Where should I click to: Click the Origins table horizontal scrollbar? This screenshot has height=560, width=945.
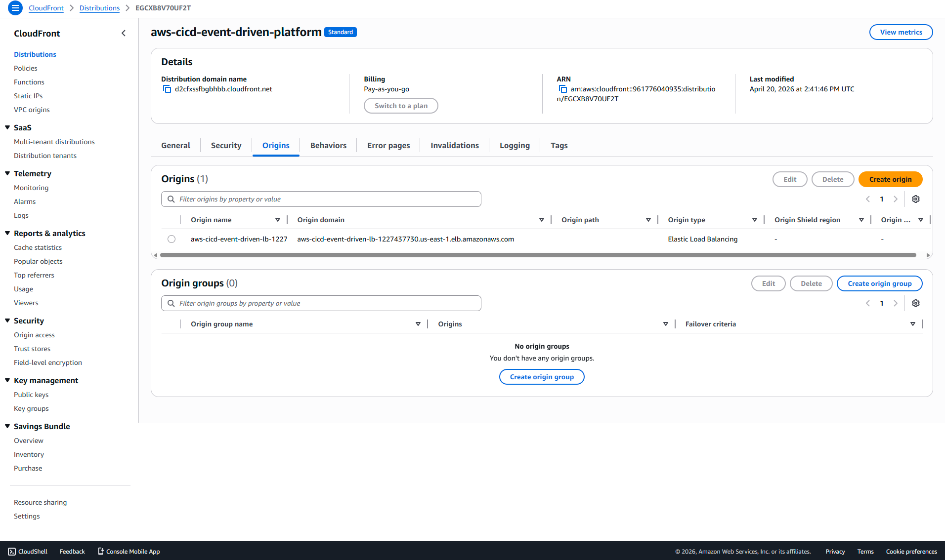tap(538, 255)
